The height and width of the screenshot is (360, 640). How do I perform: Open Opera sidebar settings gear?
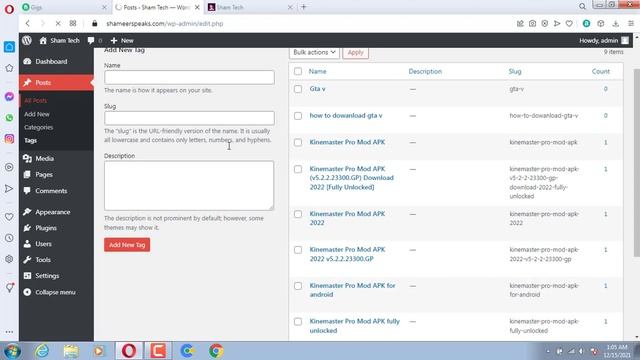pyautogui.click(x=9, y=259)
